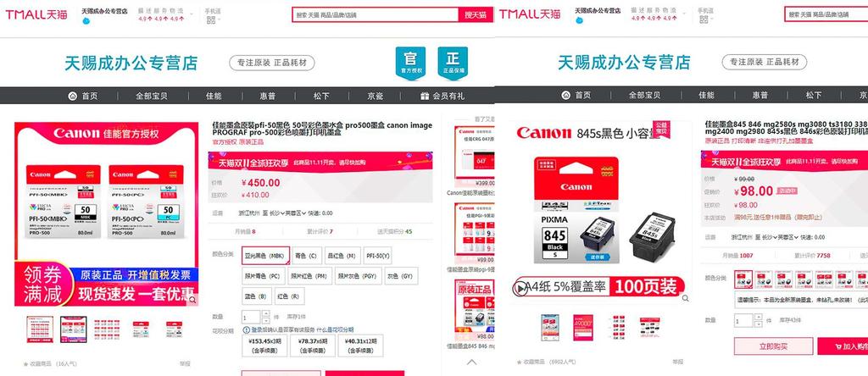
Task: Select color option 照片红色 (PM)
Action: coord(309,276)
